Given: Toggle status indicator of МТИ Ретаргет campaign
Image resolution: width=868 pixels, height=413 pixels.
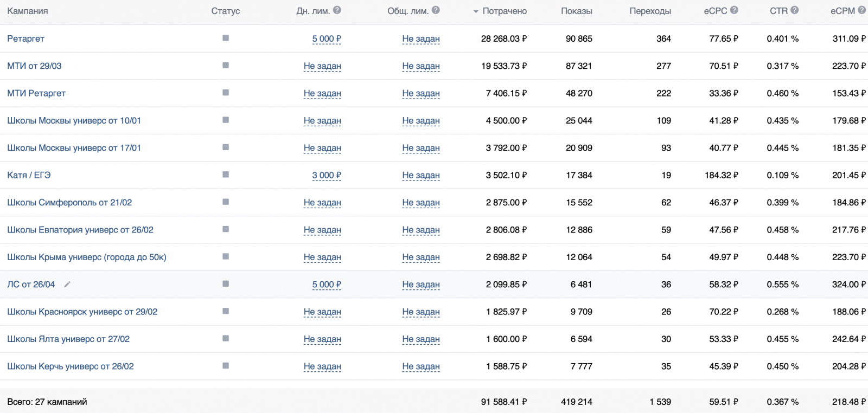Looking at the screenshot, I should (x=226, y=93).
